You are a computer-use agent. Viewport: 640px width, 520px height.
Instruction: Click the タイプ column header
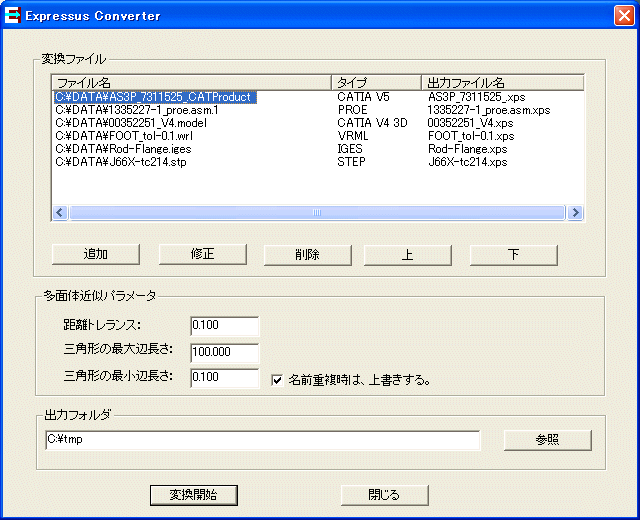tap(376, 82)
